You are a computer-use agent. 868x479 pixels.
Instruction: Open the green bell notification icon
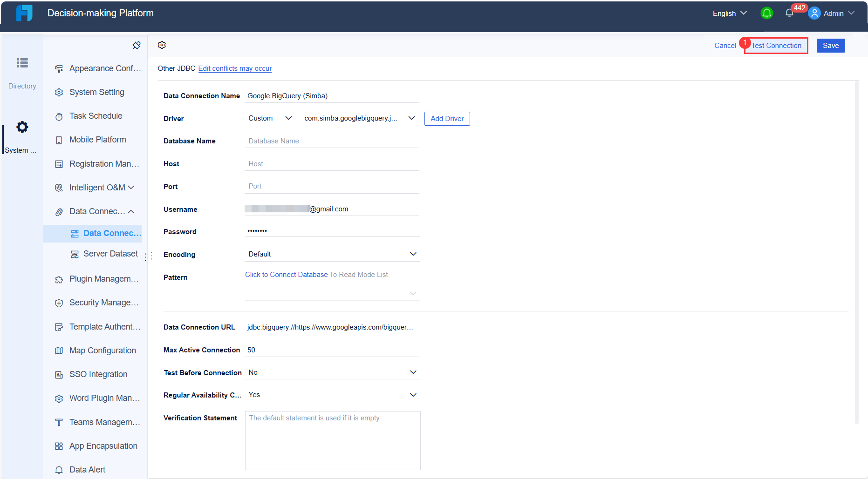coord(766,13)
